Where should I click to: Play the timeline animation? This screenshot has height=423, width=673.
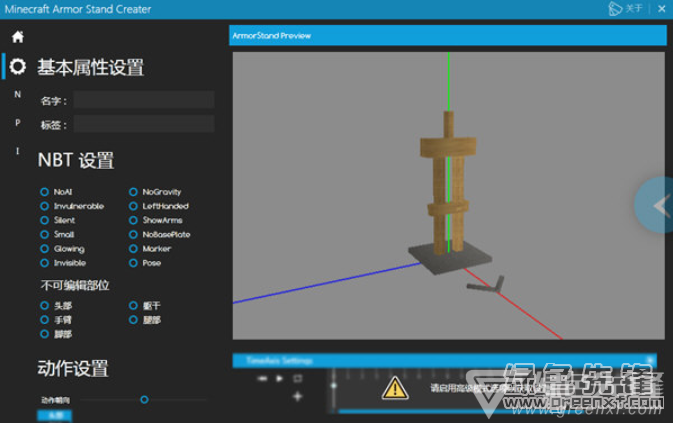[279, 378]
